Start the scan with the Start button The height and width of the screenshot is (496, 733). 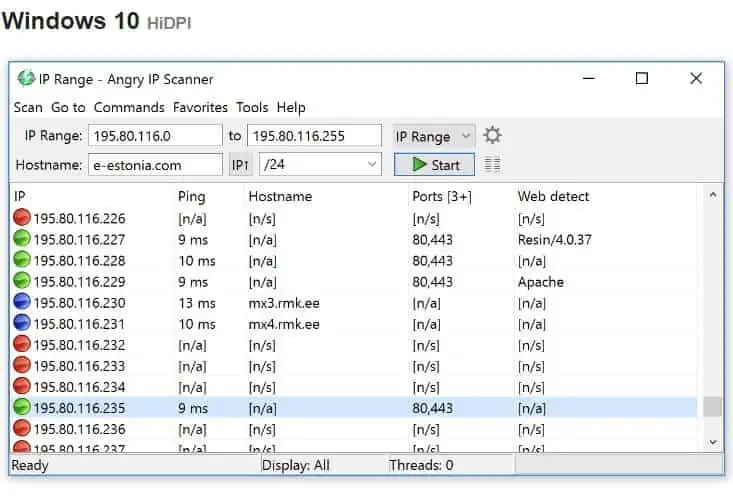pos(434,165)
